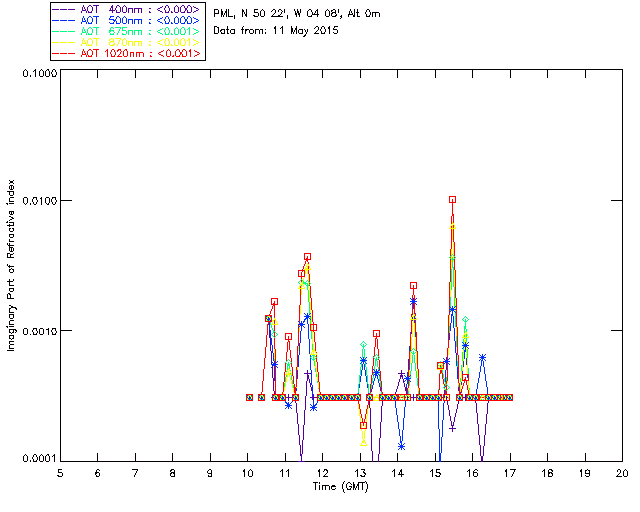Click the AOT 500nm legend entry

[127, 20]
